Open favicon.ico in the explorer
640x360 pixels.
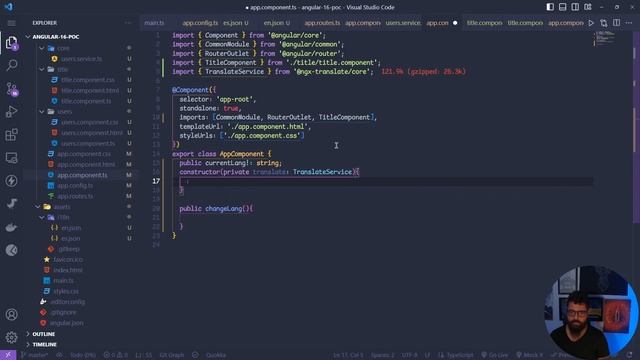[68, 260]
